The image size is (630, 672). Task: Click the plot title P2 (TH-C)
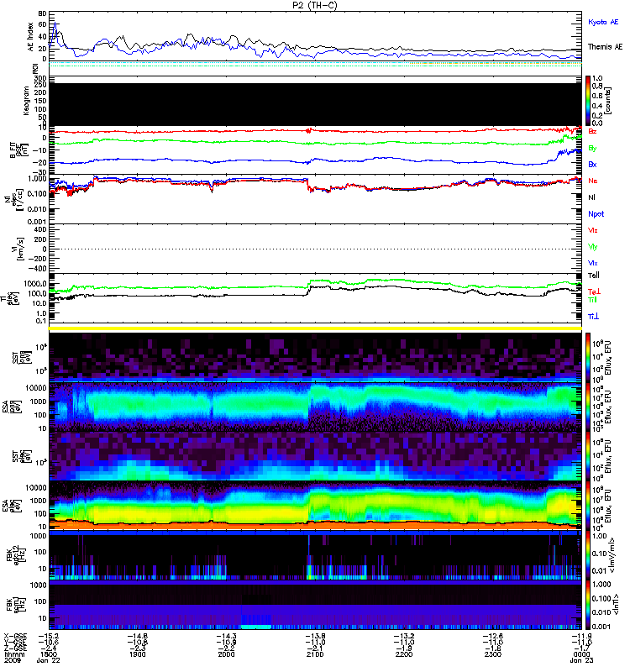[x=314, y=5]
